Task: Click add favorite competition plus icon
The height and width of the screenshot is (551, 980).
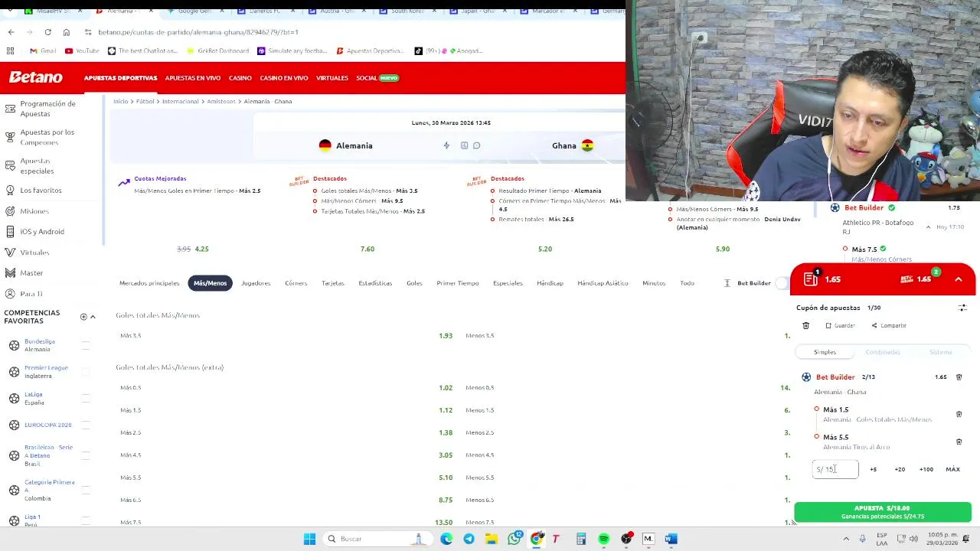Action: click(83, 317)
